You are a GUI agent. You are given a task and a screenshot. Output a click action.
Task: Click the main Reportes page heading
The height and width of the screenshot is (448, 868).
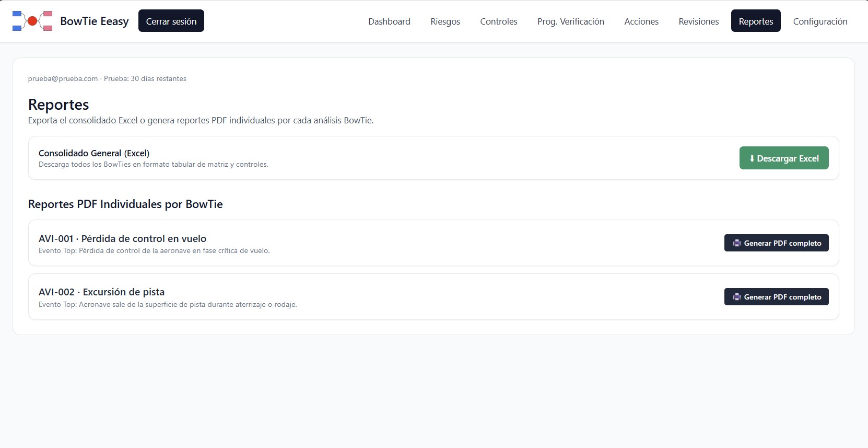point(58,105)
